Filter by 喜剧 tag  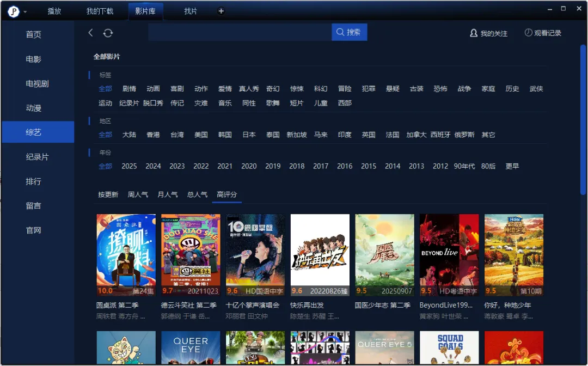177,89
